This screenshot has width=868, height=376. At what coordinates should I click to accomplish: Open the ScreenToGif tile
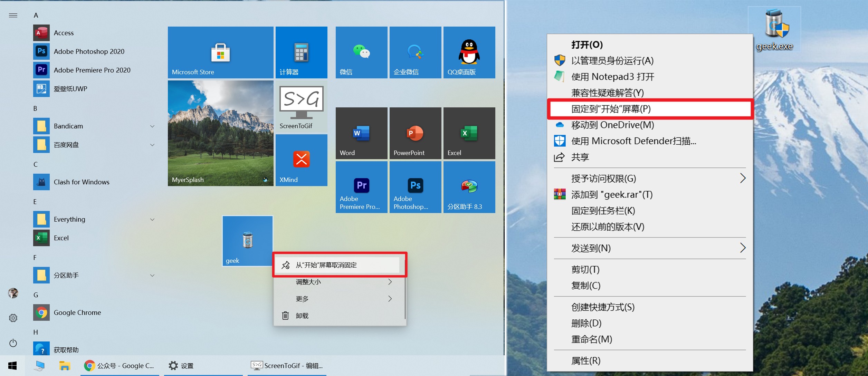click(301, 106)
